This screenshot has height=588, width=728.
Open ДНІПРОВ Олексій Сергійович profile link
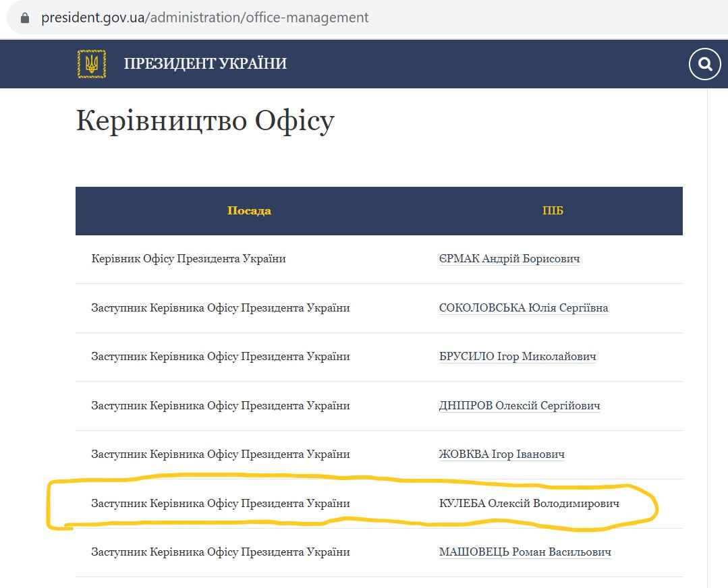click(520, 406)
